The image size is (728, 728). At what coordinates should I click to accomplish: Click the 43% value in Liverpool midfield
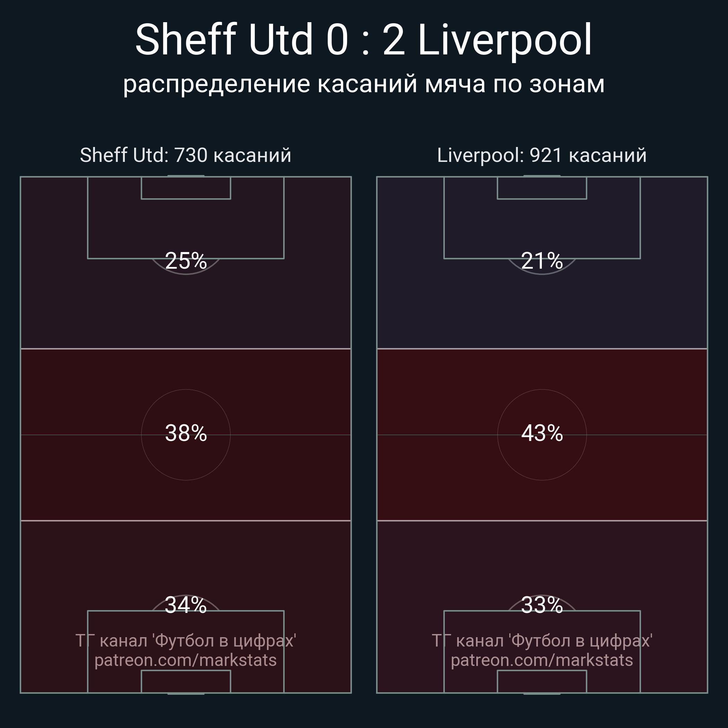[x=542, y=433]
